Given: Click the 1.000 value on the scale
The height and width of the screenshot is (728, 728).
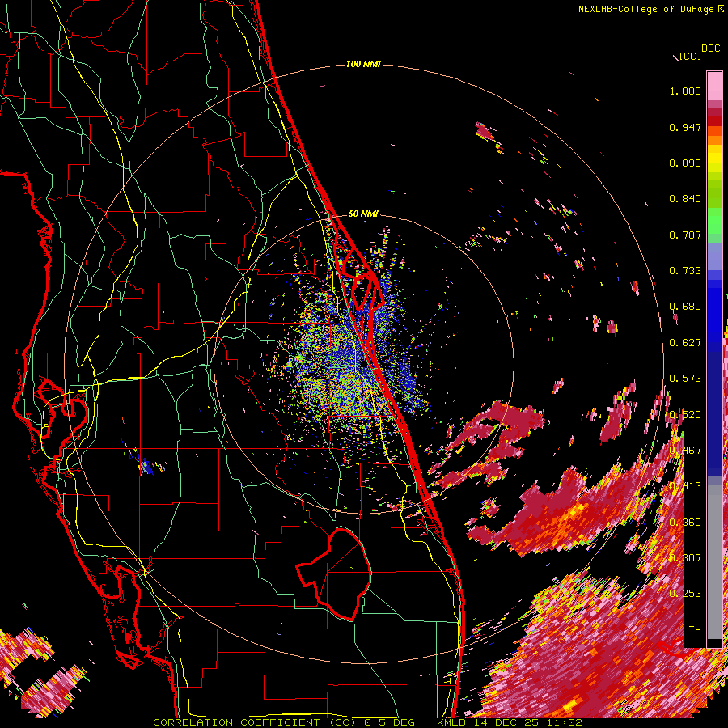Looking at the screenshot, I should 685,91.
